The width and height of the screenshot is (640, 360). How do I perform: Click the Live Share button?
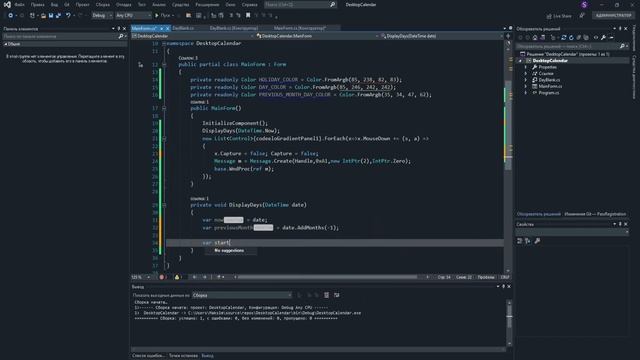pos(559,16)
